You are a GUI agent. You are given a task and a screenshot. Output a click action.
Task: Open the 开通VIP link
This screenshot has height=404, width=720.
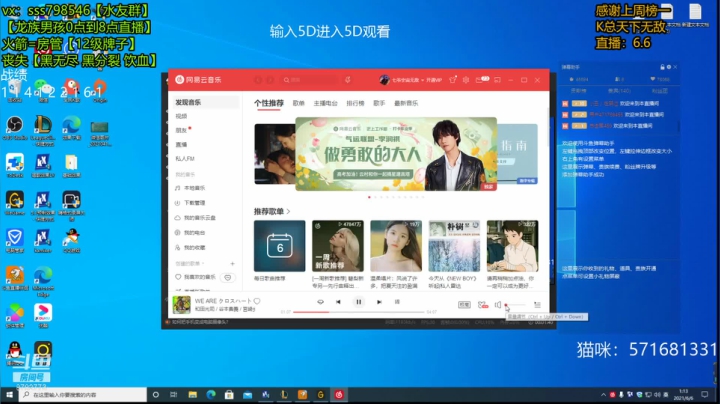(x=434, y=80)
